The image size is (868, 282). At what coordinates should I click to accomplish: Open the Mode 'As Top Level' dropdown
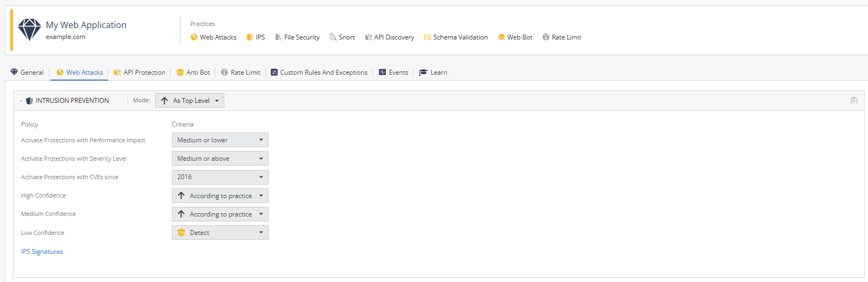[190, 101]
